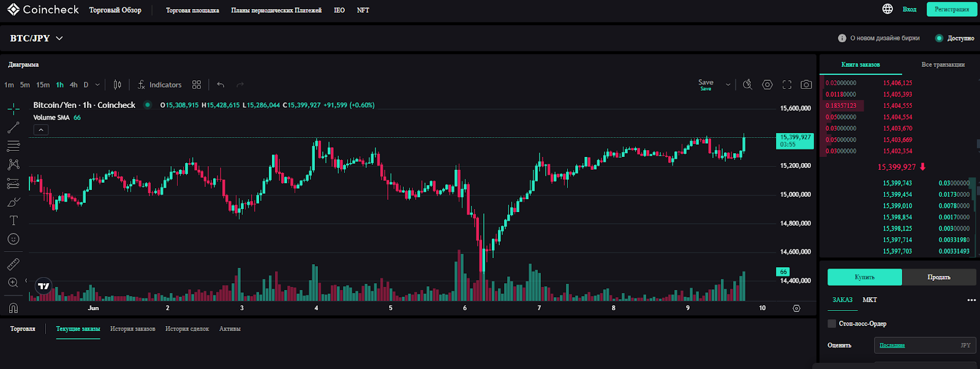The width and height of the screenshot is (980, 369).
Task: Switch to the Продать sell toggle
Action: [938, 277]
